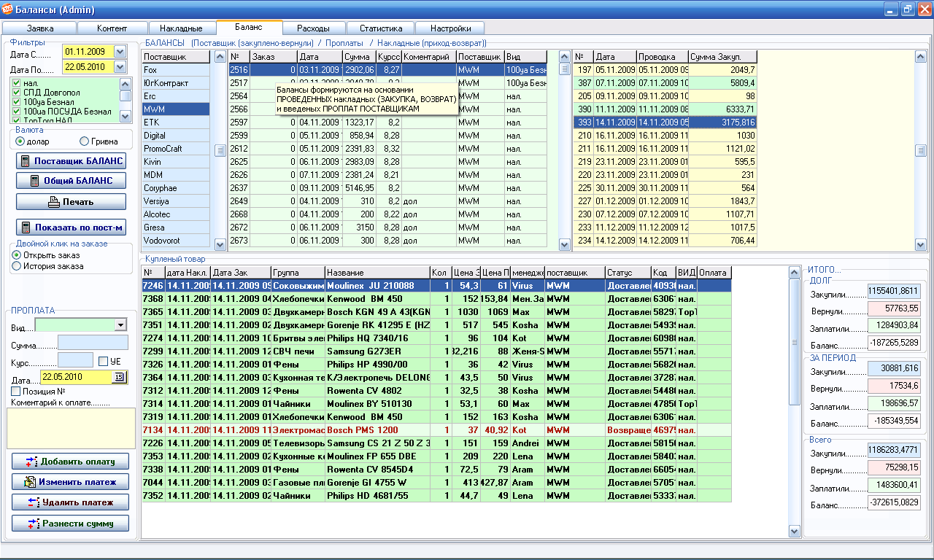This screenshot has height=560, width=934.
Task: Select supplier Digital in the list
Action: pyautogui.click(x=155, y=136)
